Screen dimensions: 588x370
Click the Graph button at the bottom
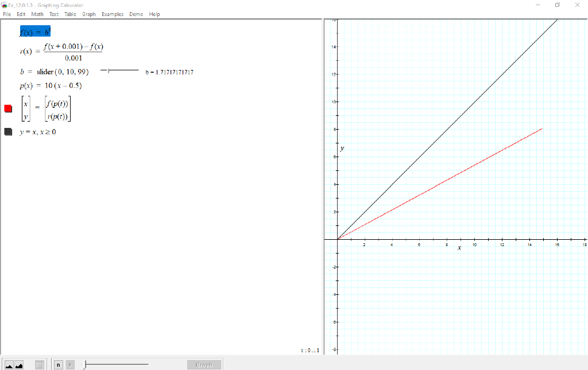(204, 364)
